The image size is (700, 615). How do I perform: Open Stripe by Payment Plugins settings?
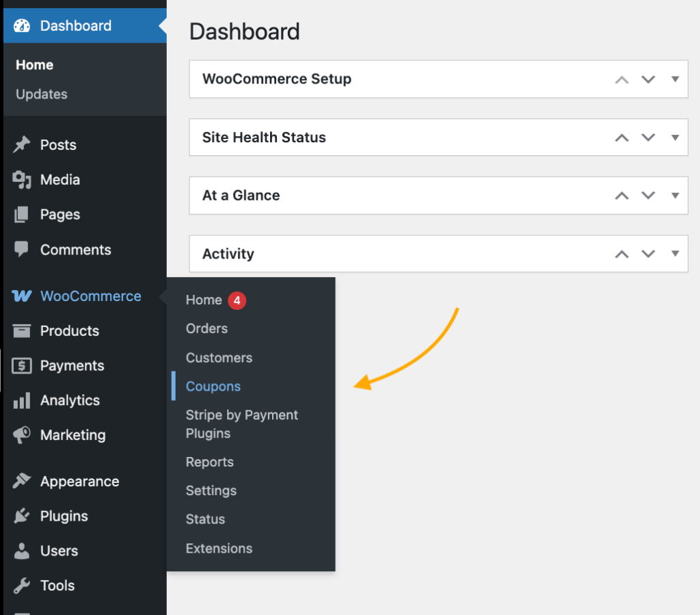pyautogui.click(x=241, y=424)
